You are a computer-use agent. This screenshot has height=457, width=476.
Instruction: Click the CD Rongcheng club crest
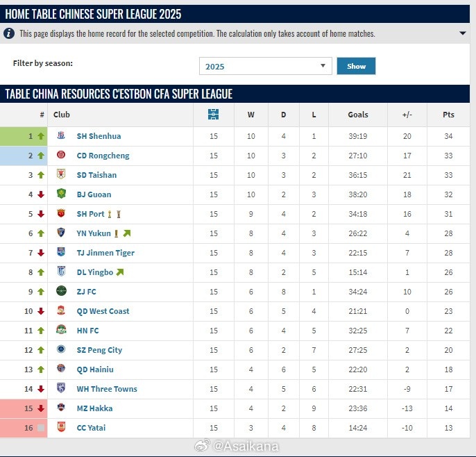(x=61, y=156)
